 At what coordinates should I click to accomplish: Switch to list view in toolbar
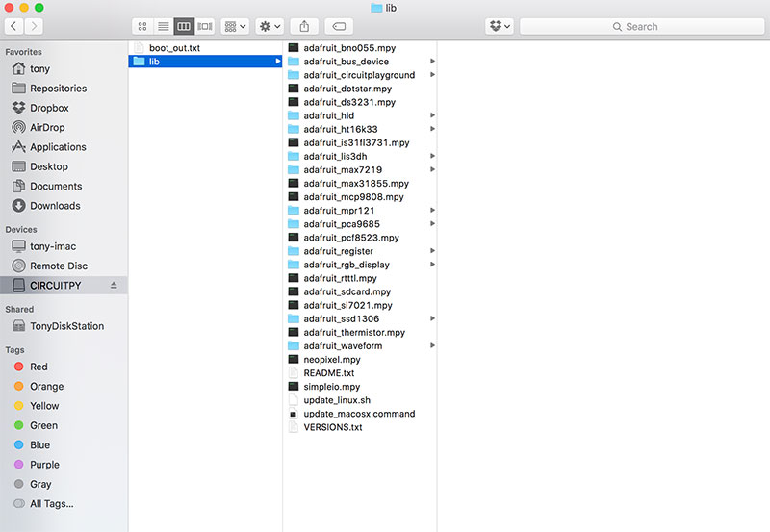(163, 26)
